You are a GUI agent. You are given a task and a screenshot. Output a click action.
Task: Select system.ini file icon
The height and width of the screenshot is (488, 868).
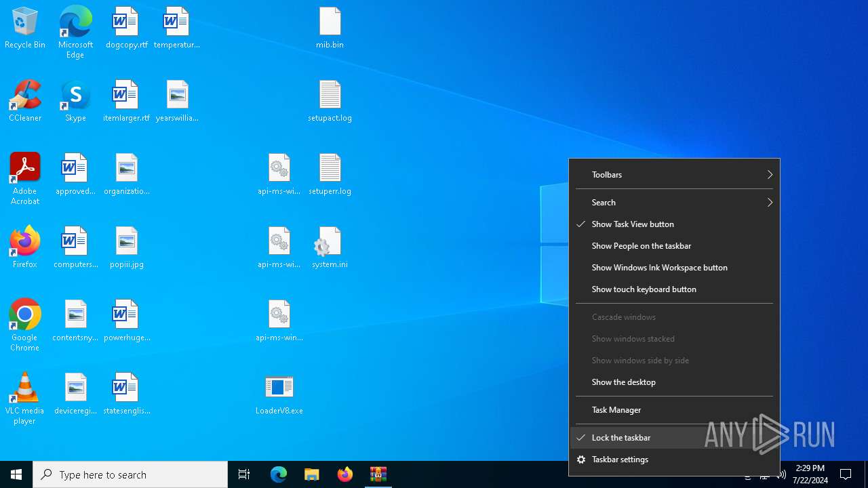click(x=330, y=248)
